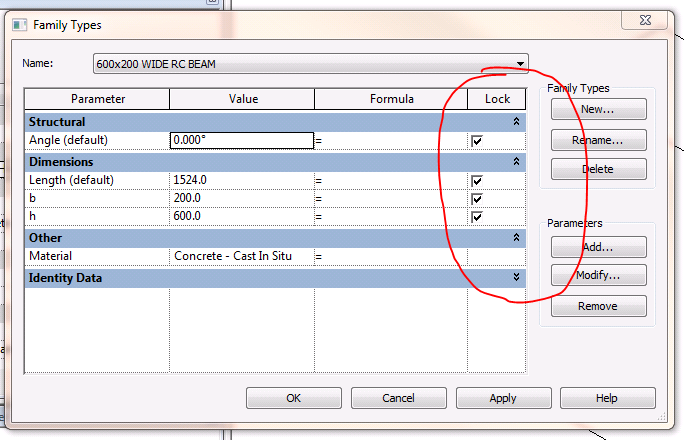Click New... to create family type
Image resolution: width=684 pixels, height=440 pixels.
point(598,109)
